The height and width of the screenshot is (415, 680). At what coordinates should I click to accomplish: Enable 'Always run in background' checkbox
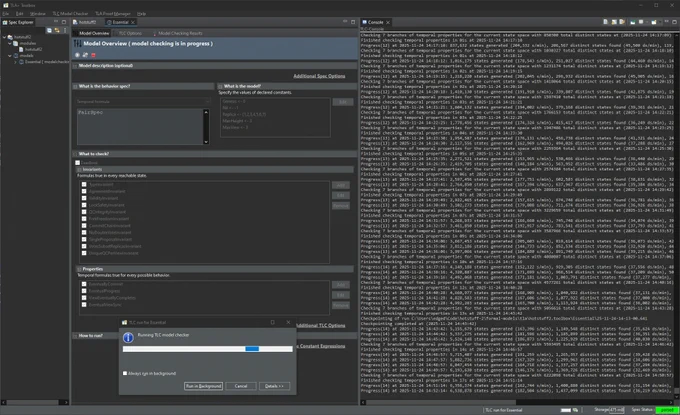tap(125, 373)
